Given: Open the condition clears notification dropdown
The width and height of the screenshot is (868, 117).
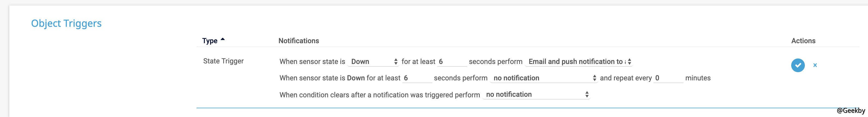Looking at the screenshot, I should pyautogui.click(x=537, y=95).
